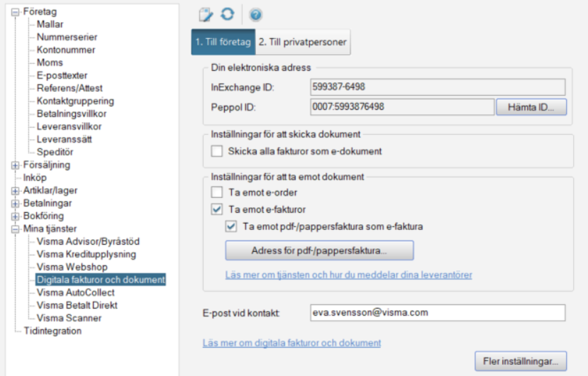This screenshot has height=376, width=588.
Task: Collapse the Företag tree node
Action: point(15,12)
